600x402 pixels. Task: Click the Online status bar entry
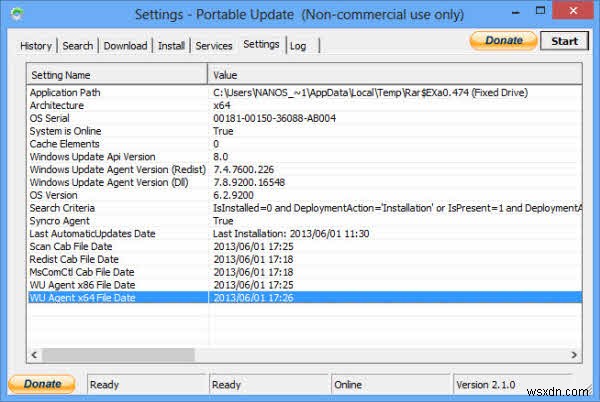click(x=390, y=384)
